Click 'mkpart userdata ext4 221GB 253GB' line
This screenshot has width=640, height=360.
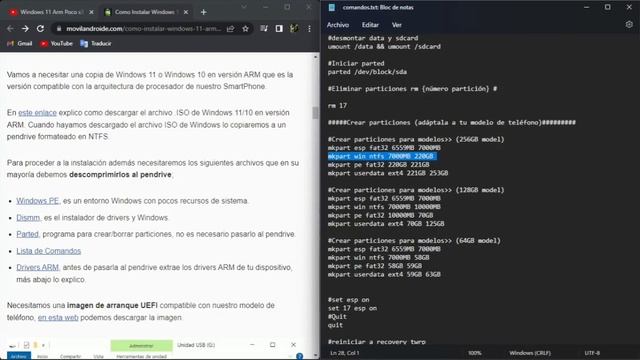[x=388, y=173]
